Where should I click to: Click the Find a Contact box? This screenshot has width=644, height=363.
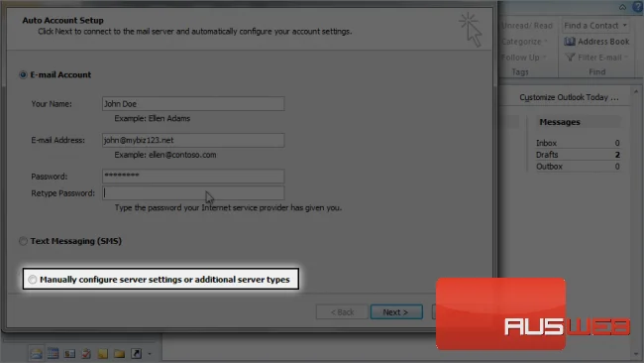tap(595, 26)
